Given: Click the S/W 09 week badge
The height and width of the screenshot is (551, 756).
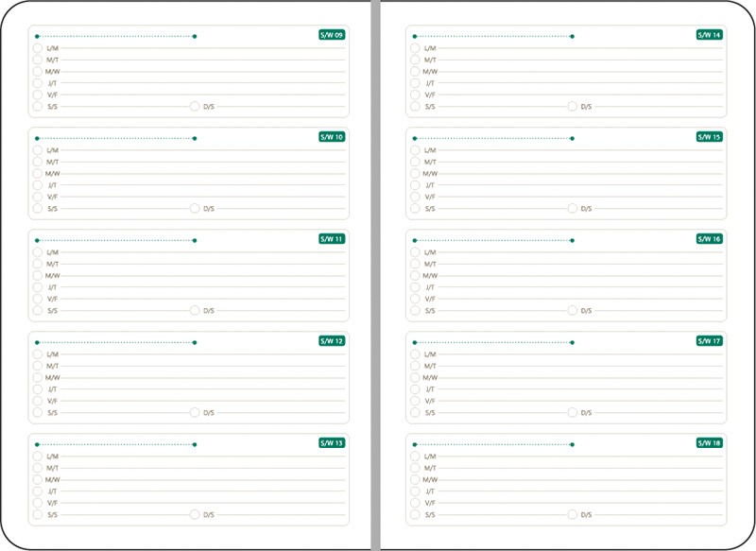Looking at the screenshot, I should 332,35.
